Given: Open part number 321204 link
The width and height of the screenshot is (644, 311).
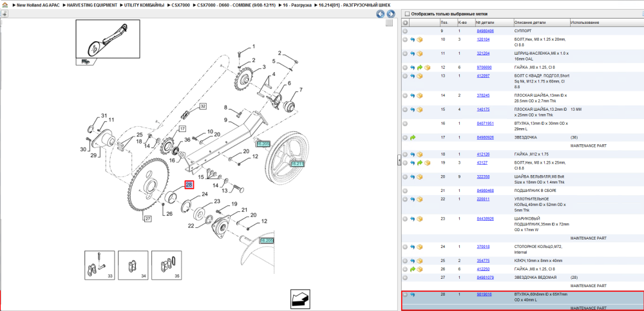Looking at the screenshot, I should click(x=483, y=53).
